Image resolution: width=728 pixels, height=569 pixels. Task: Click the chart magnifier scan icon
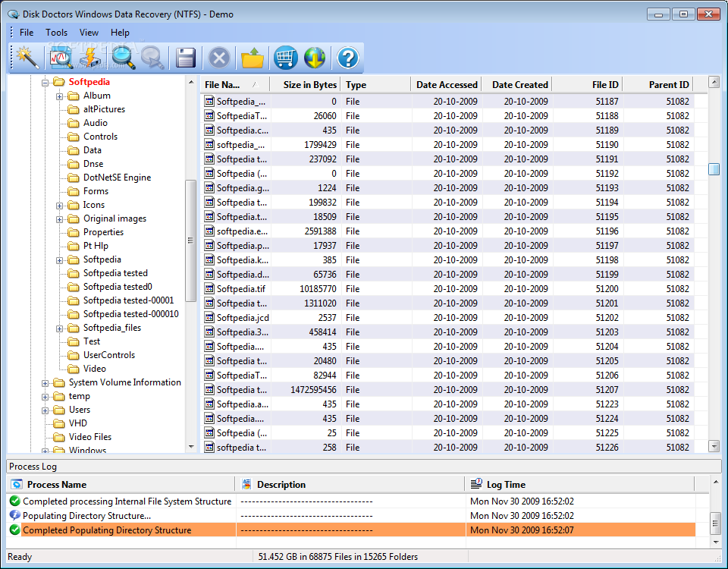[61, 58]
